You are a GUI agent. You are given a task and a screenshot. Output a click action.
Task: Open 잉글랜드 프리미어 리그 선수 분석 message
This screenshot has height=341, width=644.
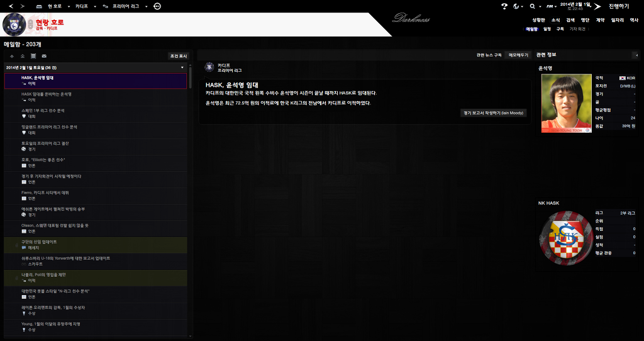tap(96, 130)
